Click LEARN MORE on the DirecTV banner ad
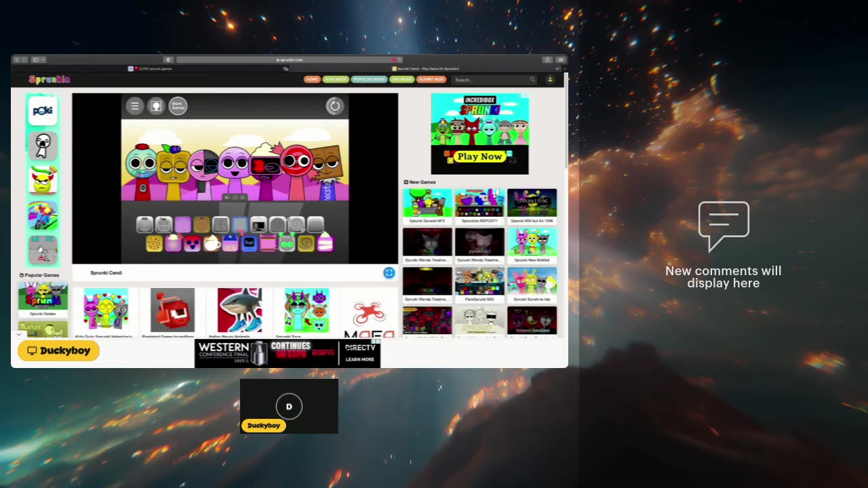The image size is (868, 488). click(359, 359)
